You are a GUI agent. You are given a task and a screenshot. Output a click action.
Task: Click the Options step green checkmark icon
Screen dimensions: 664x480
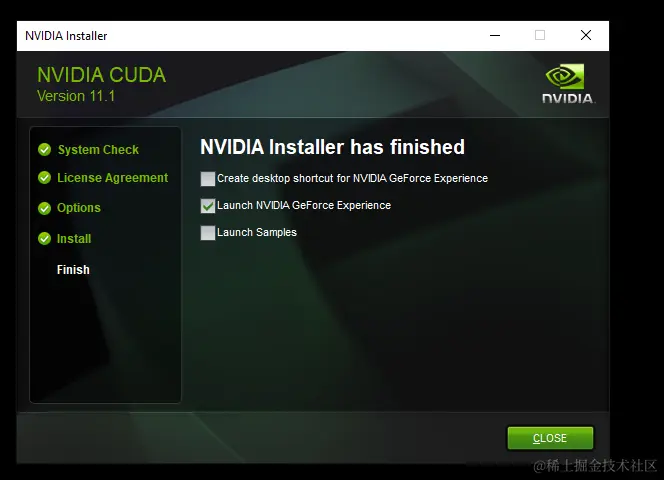point(44,208)
